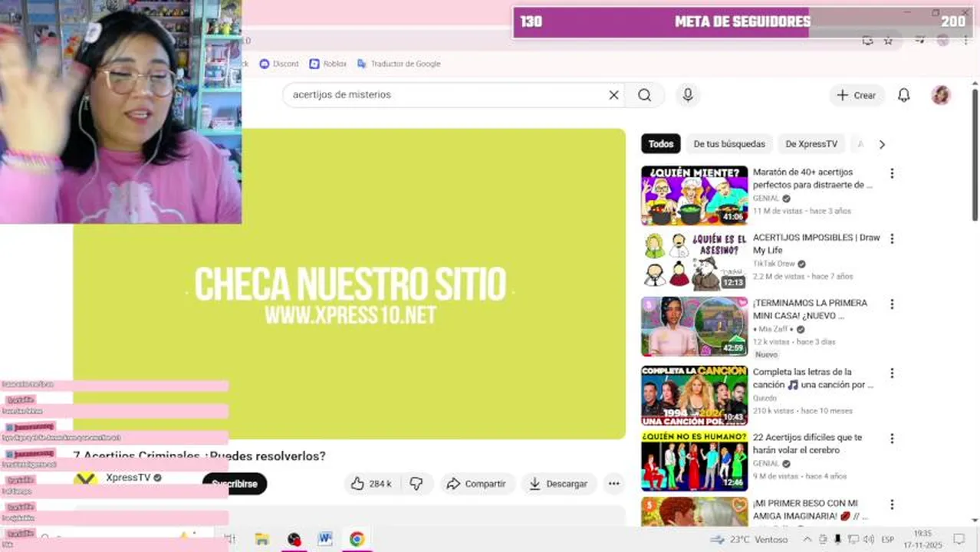This screenshot has width=980, height=552.
Task: Show more filter chips with the arrow
Action: (x=882, y=144)
